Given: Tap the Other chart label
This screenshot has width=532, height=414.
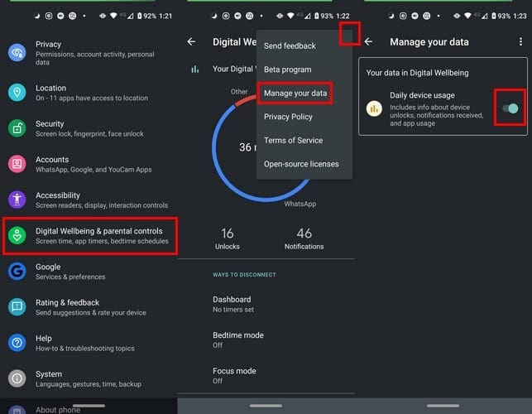Looking at the screenshot, I should pos(239,92).
